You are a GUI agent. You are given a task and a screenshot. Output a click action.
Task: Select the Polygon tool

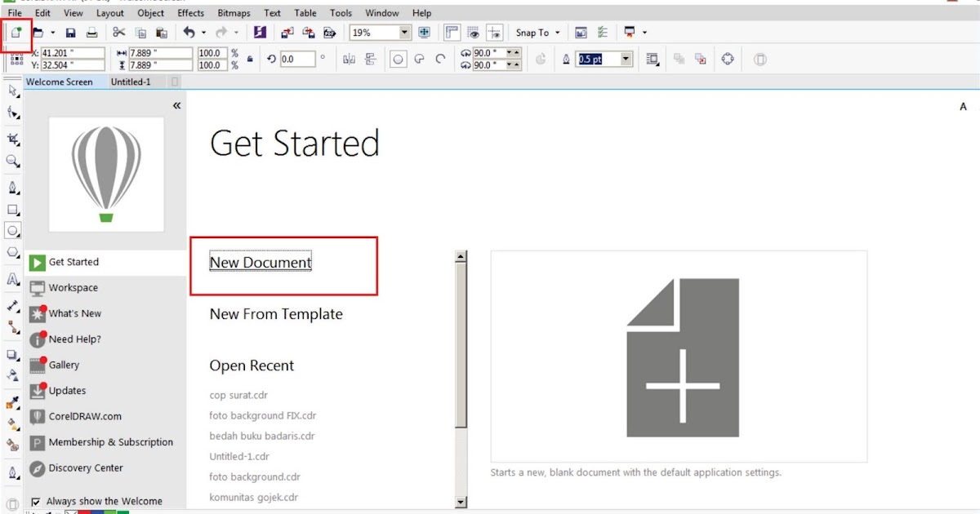[12, 254]
